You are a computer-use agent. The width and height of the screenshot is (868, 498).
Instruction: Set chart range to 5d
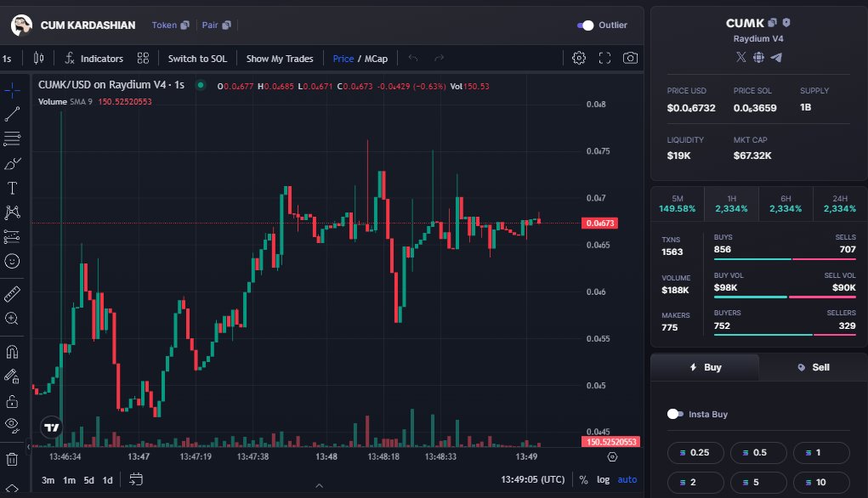click(x=88, y=480)
